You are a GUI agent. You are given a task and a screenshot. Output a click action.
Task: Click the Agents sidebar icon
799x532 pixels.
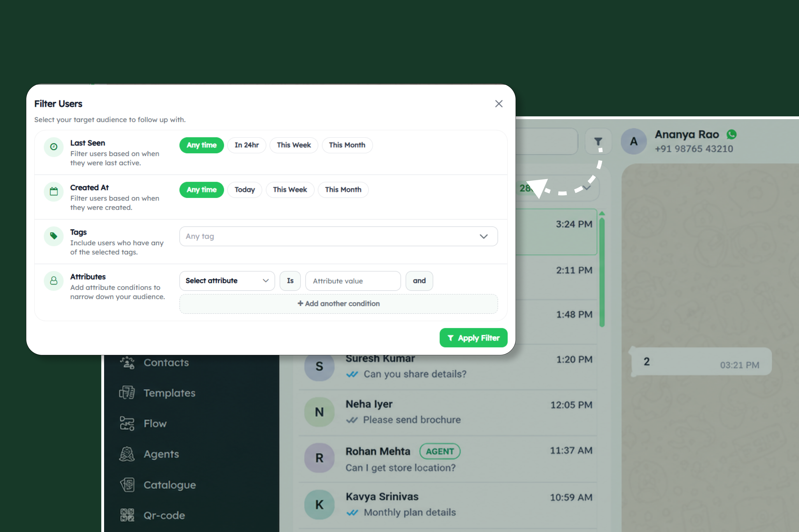pyautogui.click(x=127, y=454)
